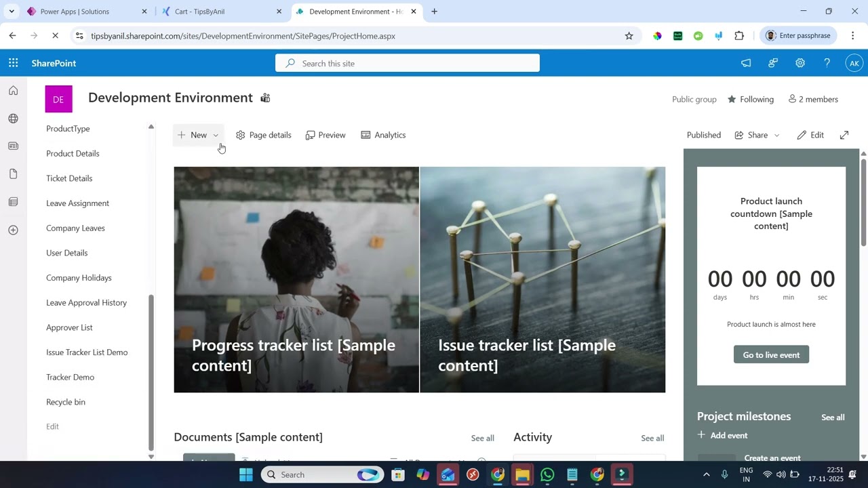
Task: Add event to Project milestones
Action: pyautogui.click(x=722, y=435)
